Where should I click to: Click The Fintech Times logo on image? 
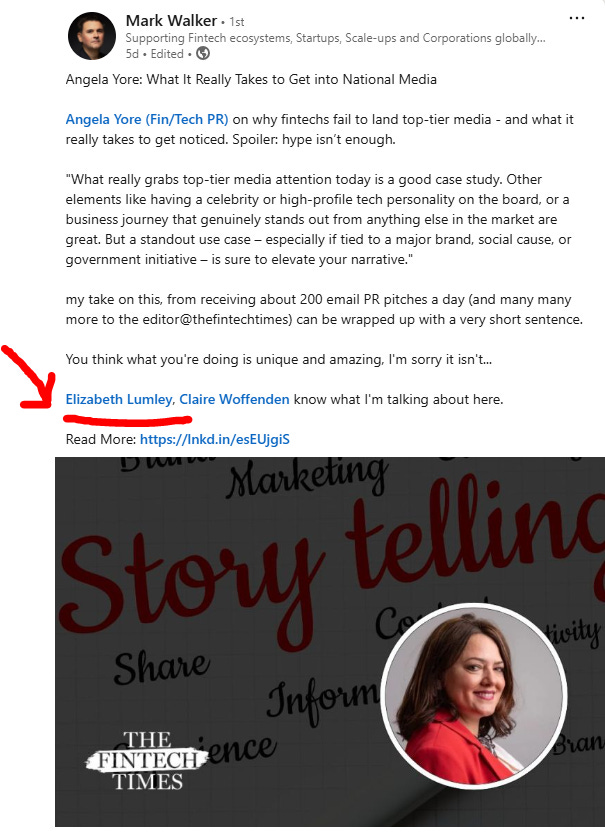146,761
